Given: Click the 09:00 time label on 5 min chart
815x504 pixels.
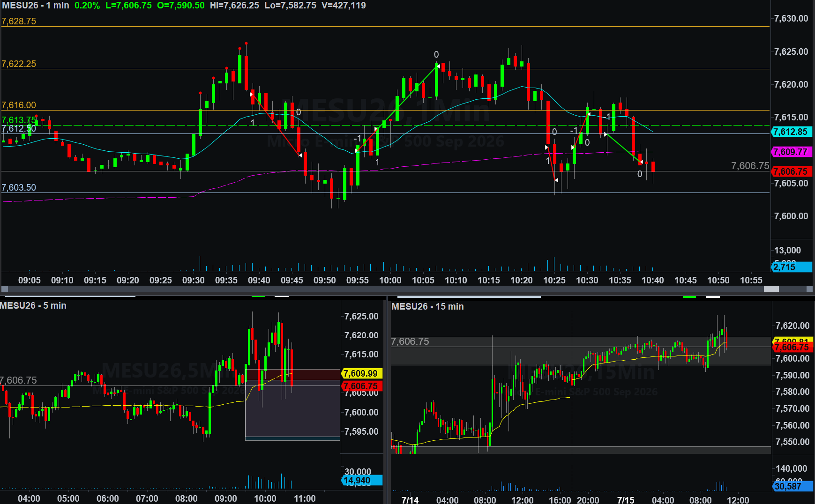Looking at the screenshot, I should [226, 498].
